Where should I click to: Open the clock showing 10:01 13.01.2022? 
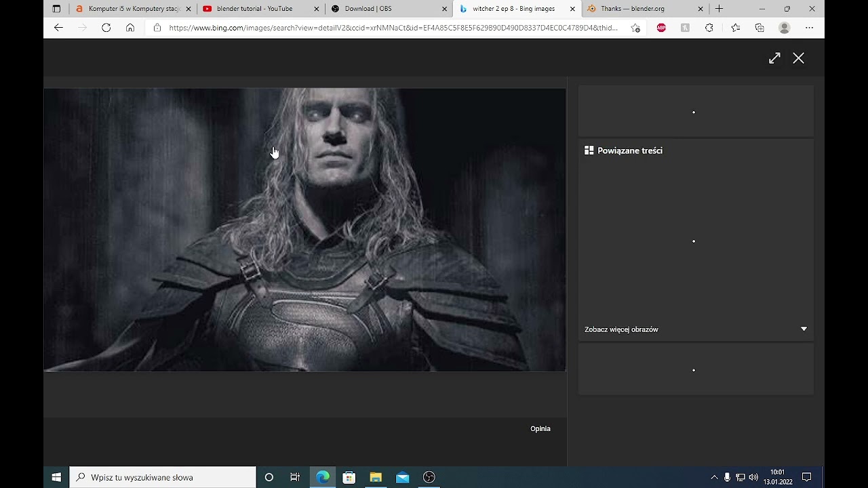(778, 477)
